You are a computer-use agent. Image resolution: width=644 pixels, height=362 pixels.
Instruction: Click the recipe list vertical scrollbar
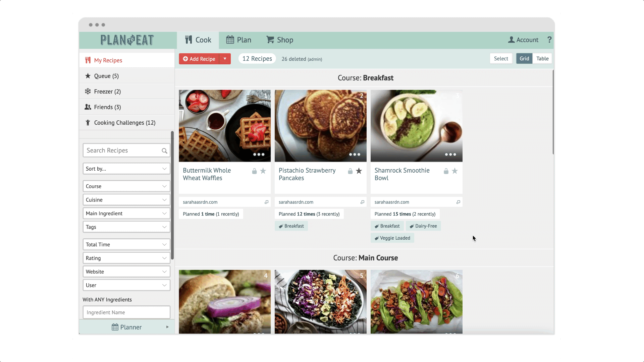(x=553, y=112)
